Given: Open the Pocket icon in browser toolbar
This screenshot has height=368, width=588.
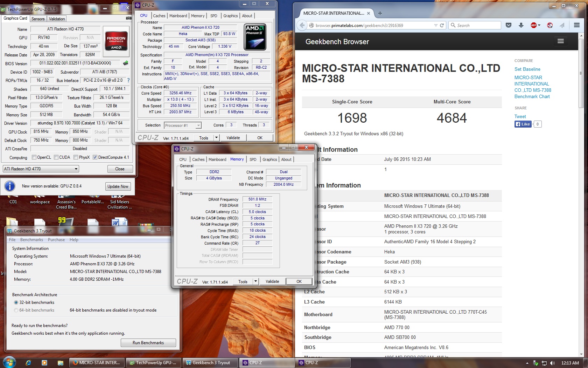Looking at the screenshot, I should (509, 25).
